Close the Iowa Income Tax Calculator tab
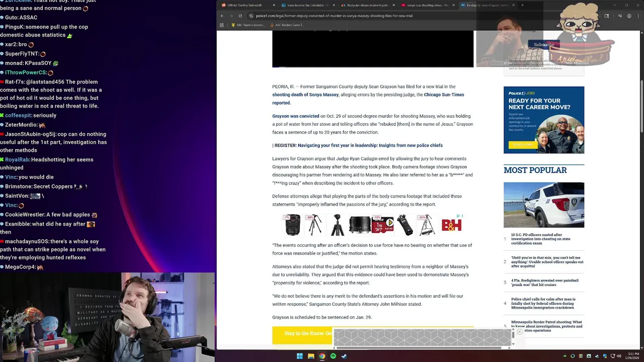The height and width of the screenshot is (362, 644). click(334, 5)
